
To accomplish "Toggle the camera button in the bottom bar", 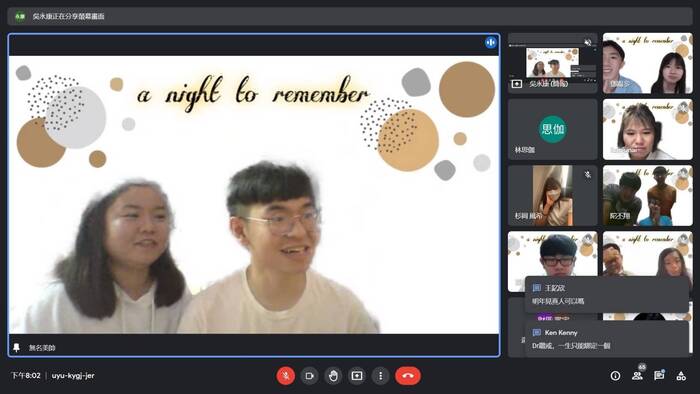I will pos(309,376).
